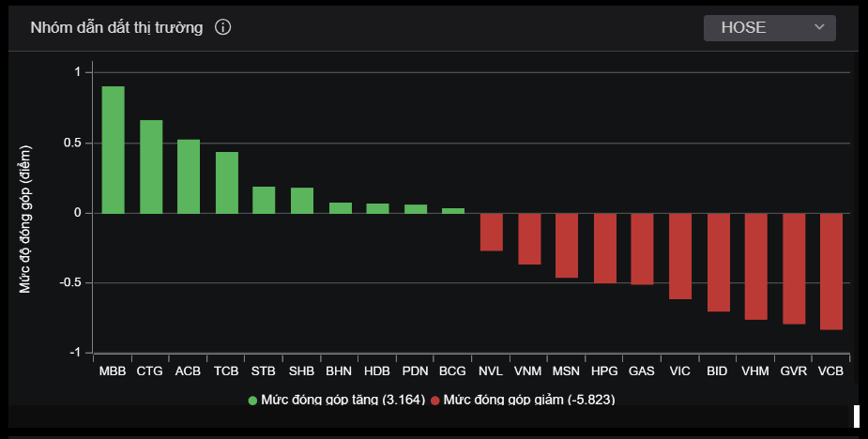Click the info icon beside Nhóm dẫn dắt thị trường
This screenshot has width=868, height=439.
click(222, 27)
